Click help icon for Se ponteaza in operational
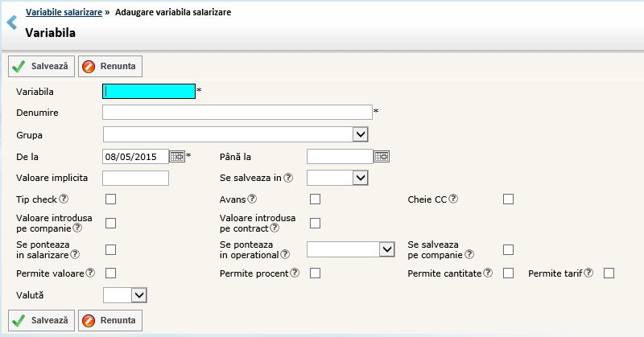Screen dimensions: 644x337 [285, 254]
